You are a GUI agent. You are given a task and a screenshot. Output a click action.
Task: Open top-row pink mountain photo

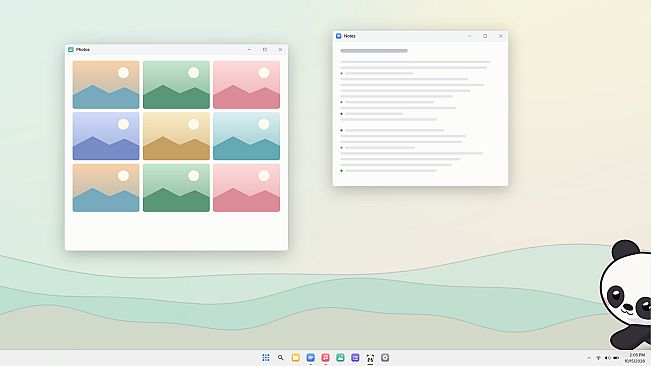click(x=247, y=85)
